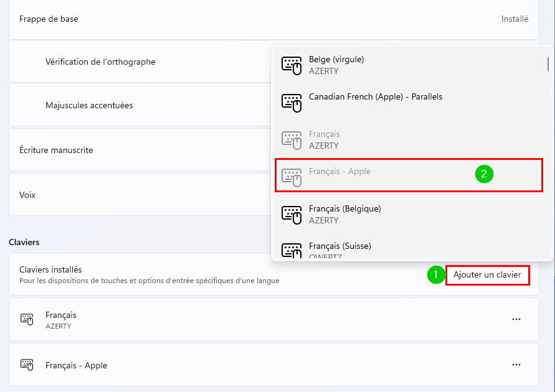Click the Belge (virgule) keyboard icon
This screenshot has height=392, width=555.
click(x=292, y=66)
